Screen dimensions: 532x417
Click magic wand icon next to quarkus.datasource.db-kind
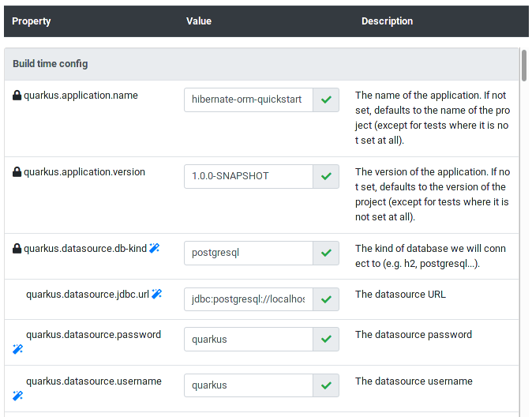155,248
